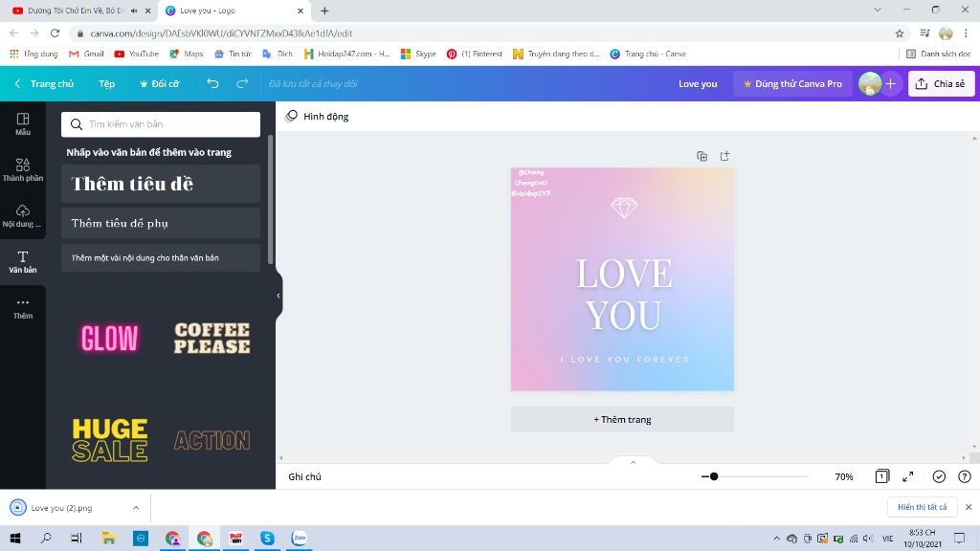
Task: Open a new browser tab
Action: tap(324, 11)
